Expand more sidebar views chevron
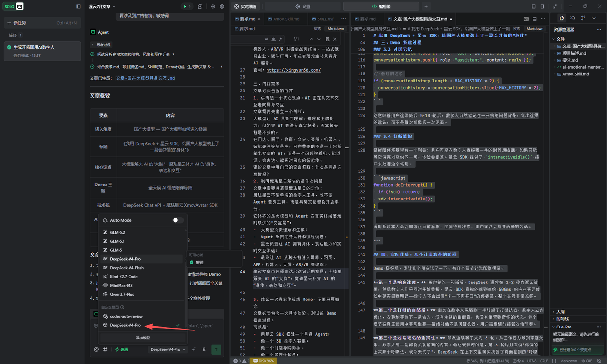 pos(595,18)
